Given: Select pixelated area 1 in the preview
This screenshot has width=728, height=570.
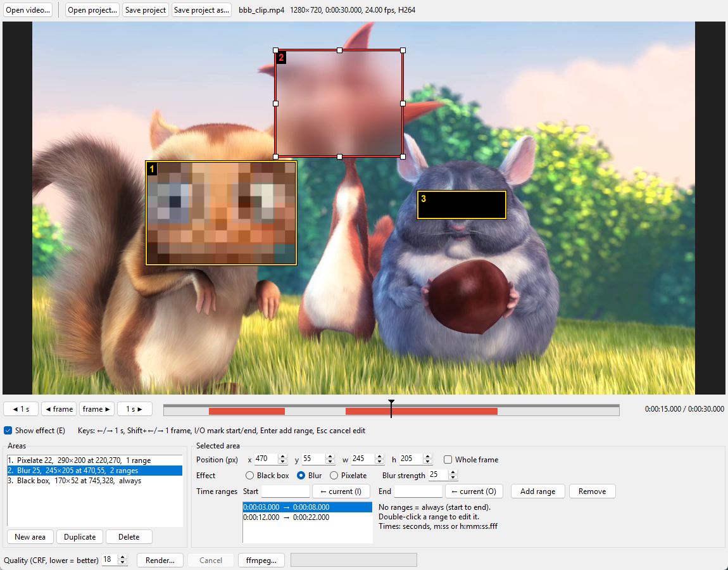Looking at the screenshot, I should click(x=221, y=213).
